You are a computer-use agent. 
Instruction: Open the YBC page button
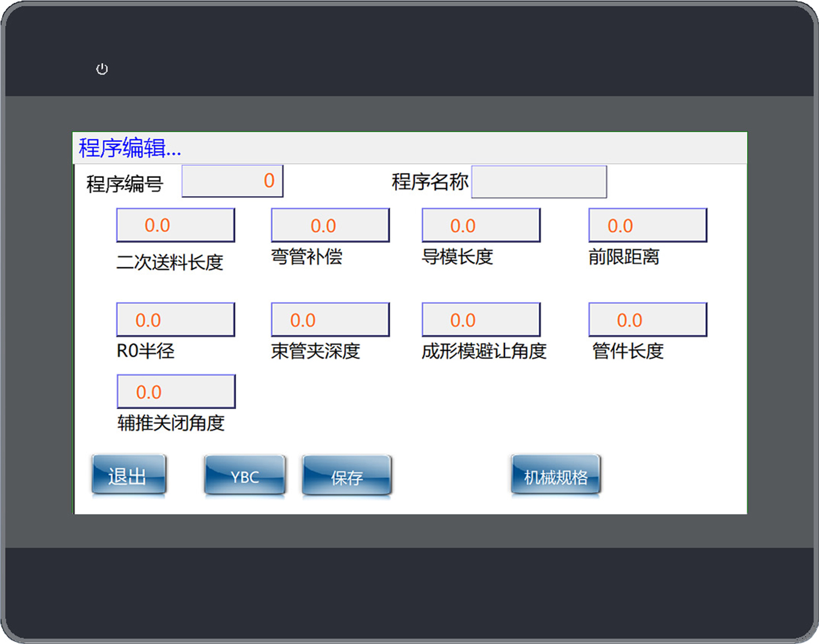tap(245, 476)
